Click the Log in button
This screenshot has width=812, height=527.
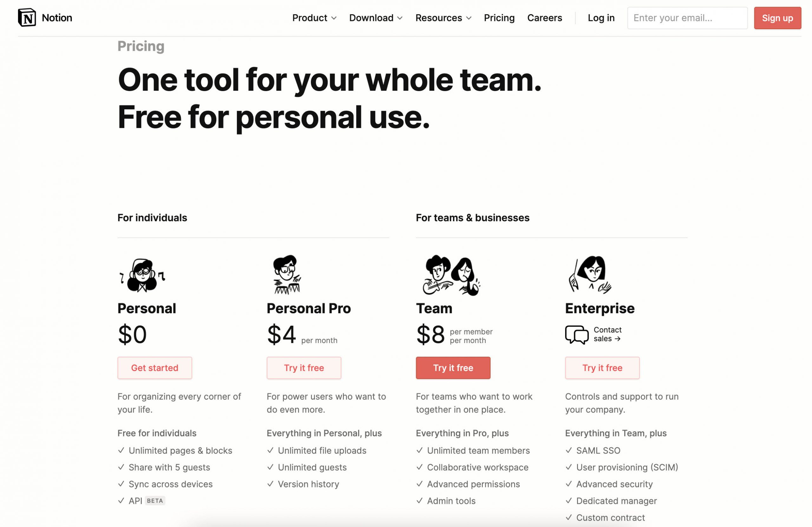tap(601, 17)
